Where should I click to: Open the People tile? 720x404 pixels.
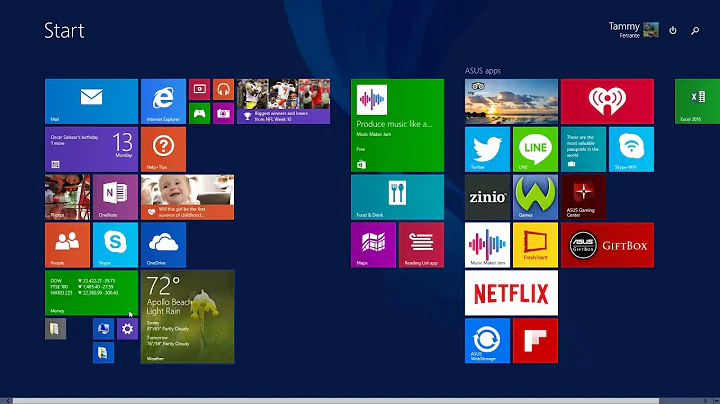pos(68,245)
